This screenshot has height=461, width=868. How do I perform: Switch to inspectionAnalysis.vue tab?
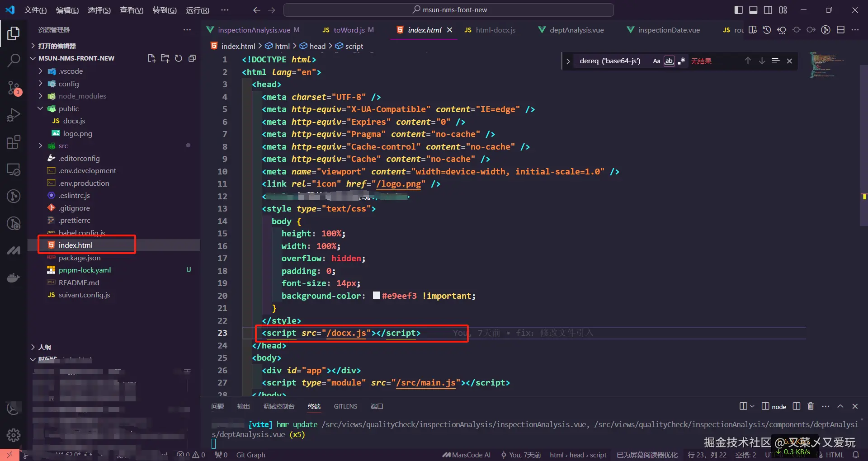coord(253,30)
